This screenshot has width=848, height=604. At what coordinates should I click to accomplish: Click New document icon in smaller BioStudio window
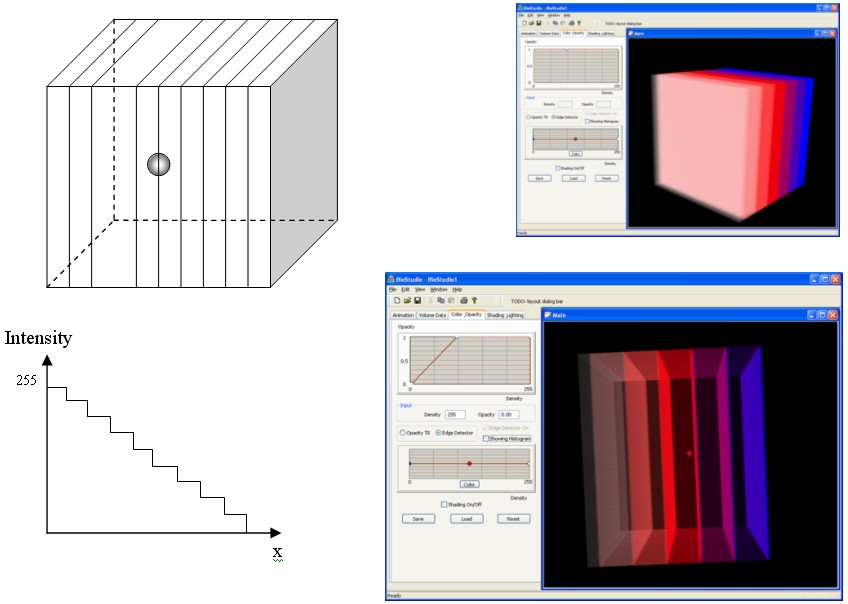tap(524, 23)
